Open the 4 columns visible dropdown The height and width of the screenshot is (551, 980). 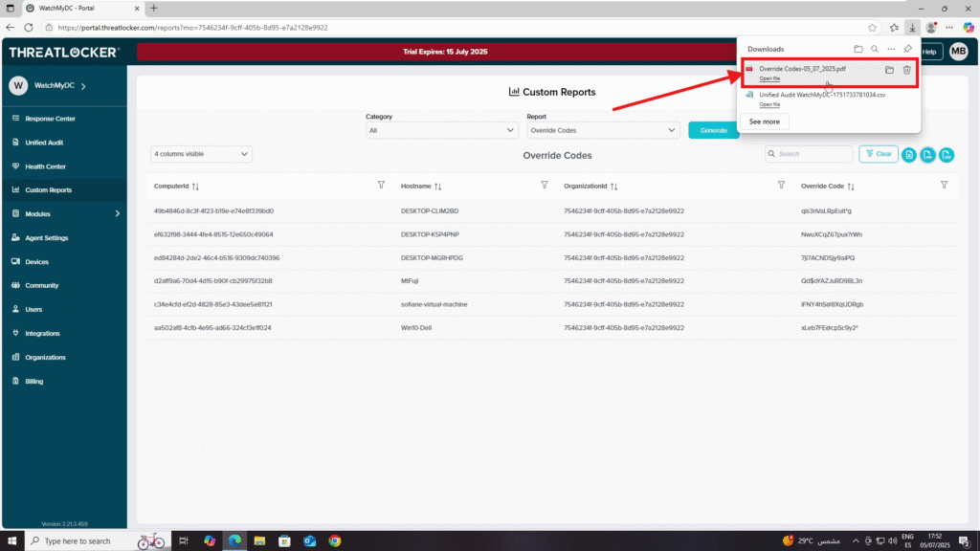pos(201,154)
